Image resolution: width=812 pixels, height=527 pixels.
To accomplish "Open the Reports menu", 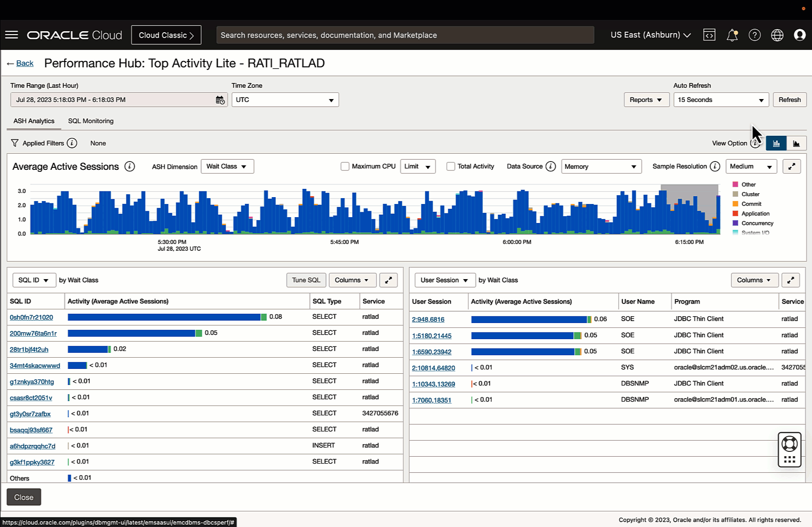I will coord(646,100).
